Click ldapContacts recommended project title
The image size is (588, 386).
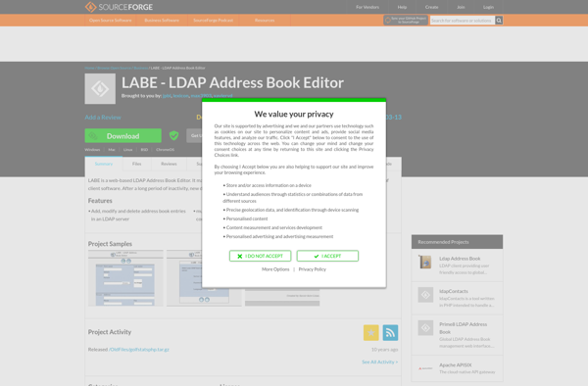tap(454, 291)
